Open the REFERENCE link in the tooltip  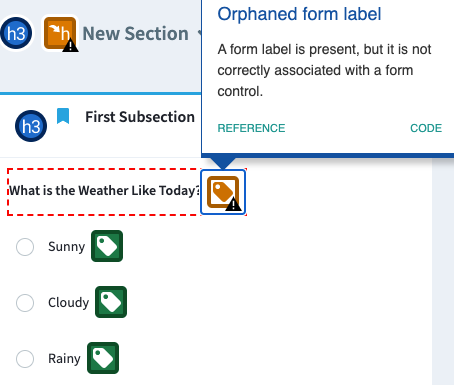[251, 128]
